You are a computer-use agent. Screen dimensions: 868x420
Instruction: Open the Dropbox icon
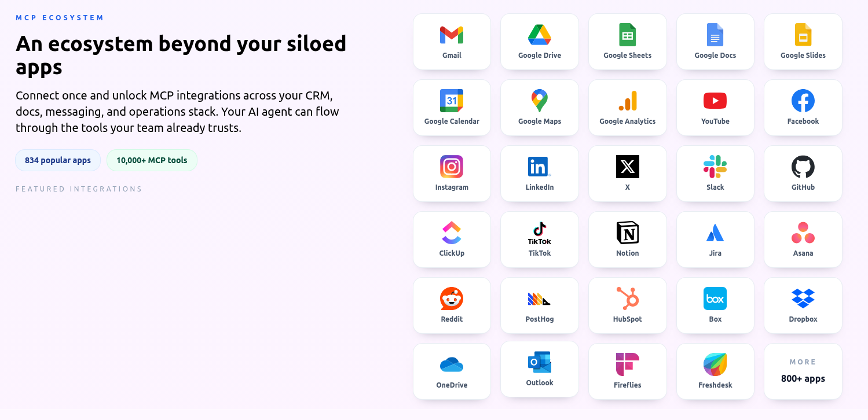803,299
